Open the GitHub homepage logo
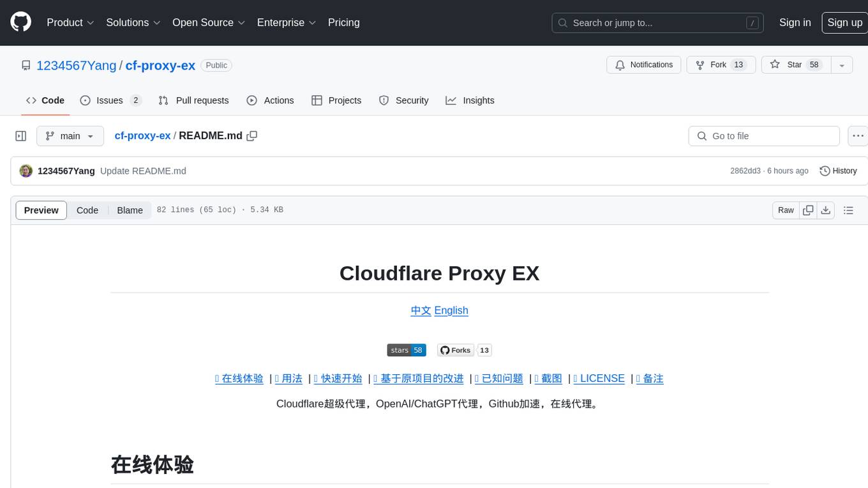Image resolution: width=868 pixels, height=488 pixels. (20, 22)
